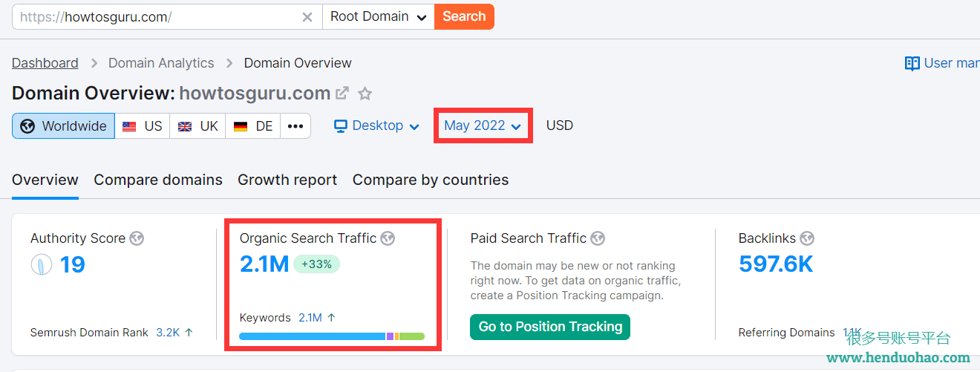This screenshot has width=980, height=372.
Task: Click Domain Overview breadcrumb text
Action: 298,63
